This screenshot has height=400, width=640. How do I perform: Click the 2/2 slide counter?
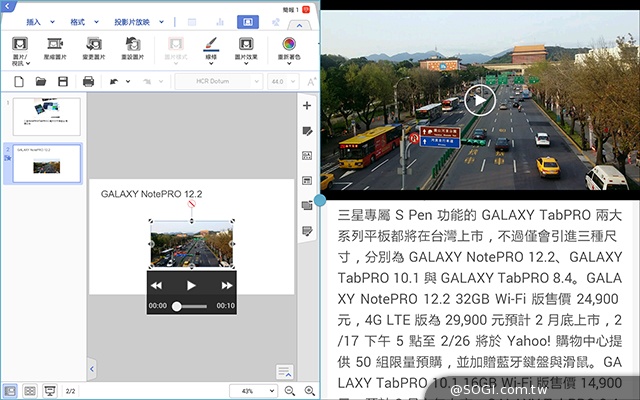point(70,391)
